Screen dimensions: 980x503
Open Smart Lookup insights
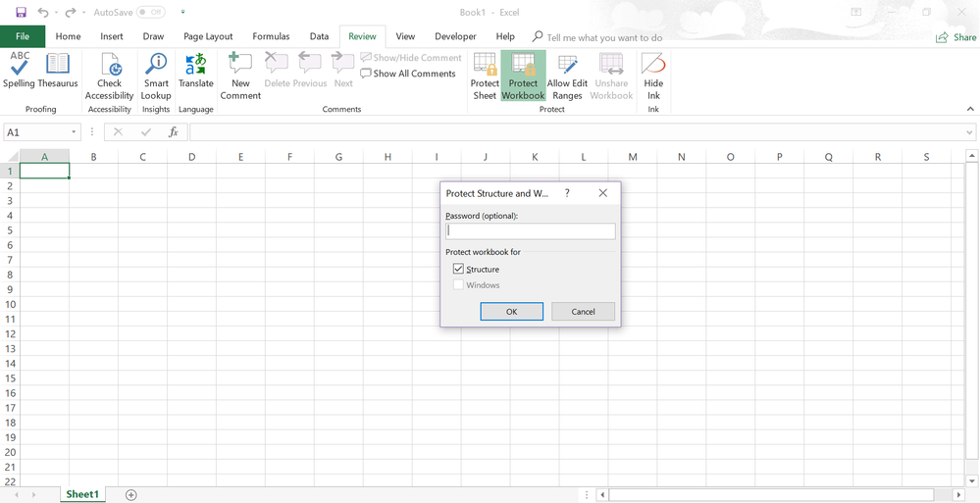point(156,76)
